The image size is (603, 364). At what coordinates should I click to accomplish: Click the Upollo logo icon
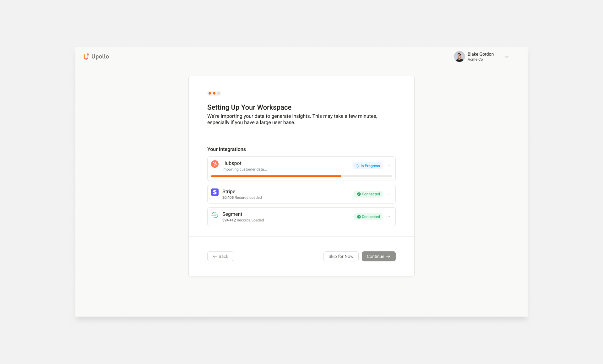86,57
